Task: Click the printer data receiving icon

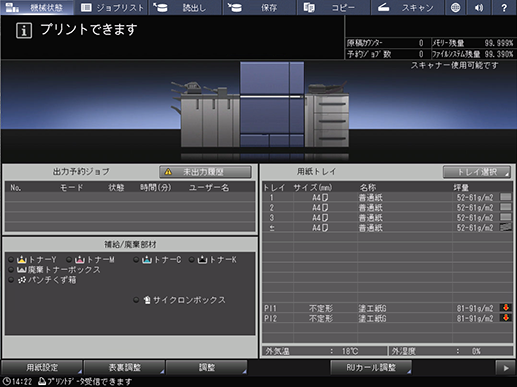Action: (x=42, y=381)
